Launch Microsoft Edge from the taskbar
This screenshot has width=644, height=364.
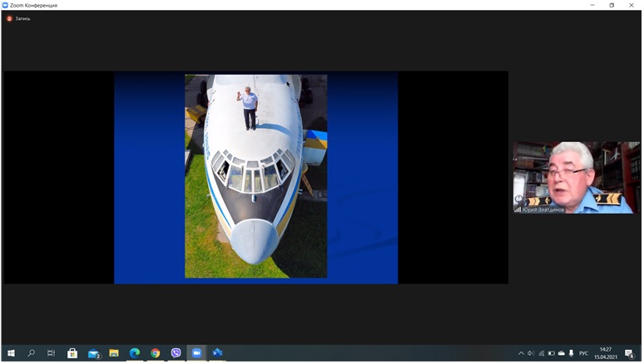point(135,353)
